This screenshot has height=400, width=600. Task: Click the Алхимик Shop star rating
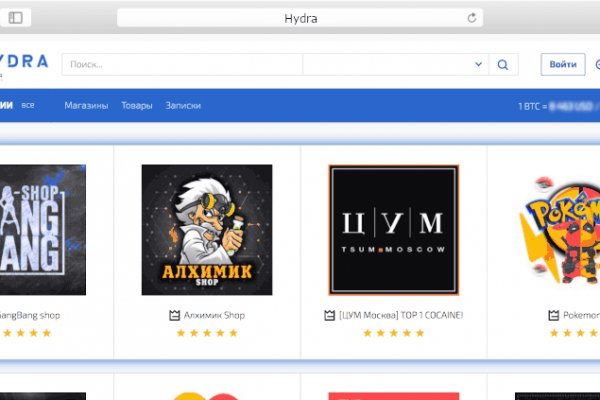pos(207,333)
